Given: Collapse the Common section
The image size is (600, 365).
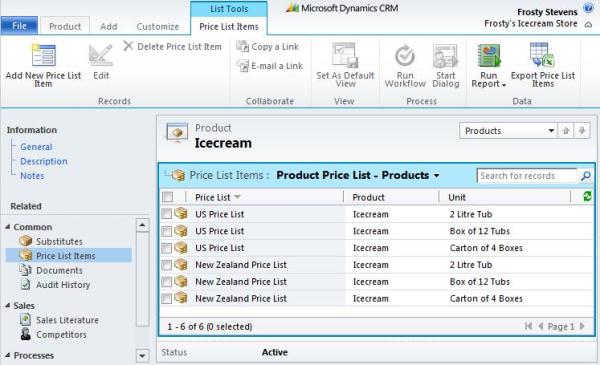Looking at the screenshot, I should (8, 227).
